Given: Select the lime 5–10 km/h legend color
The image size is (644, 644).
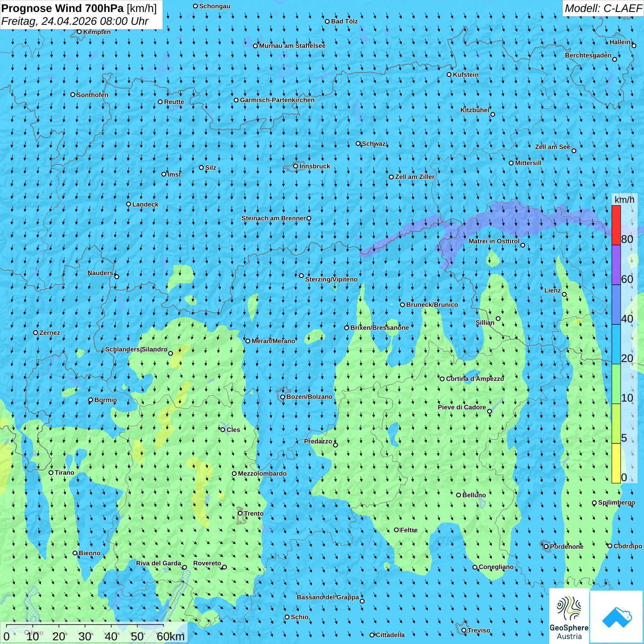Looking at the screenshot, I should point(616,423).
